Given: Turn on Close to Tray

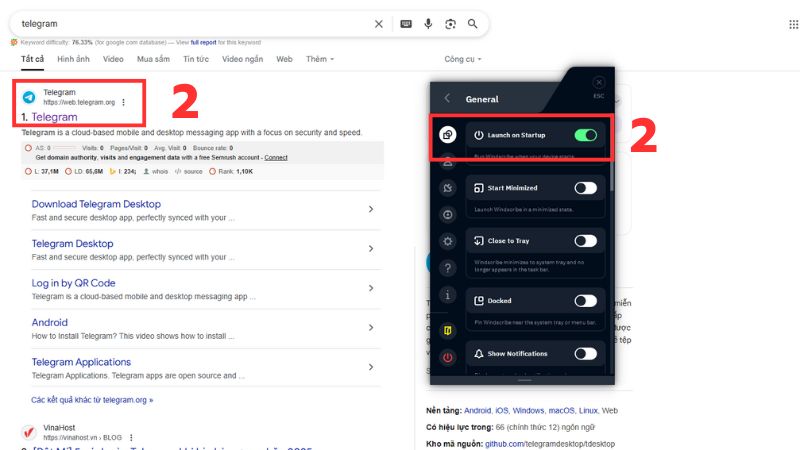Looking at the screenshot, I should coord(585,241).
